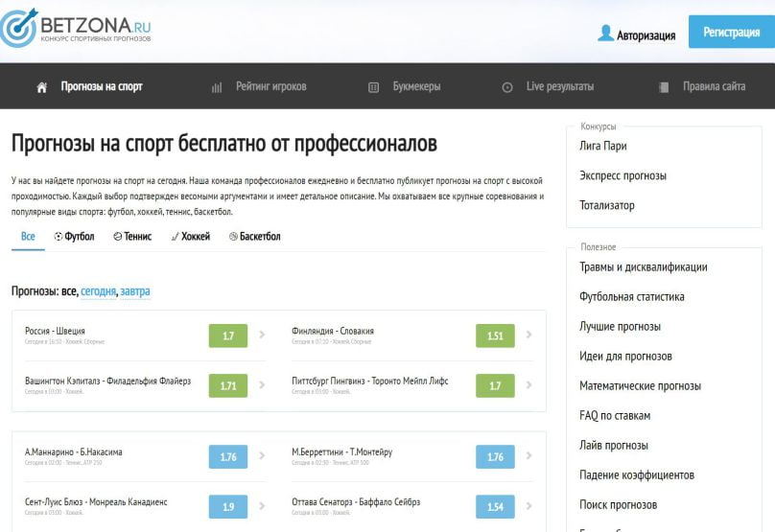Viewport: 775px width, 532px height.
Task: Switch to the Футбол tab
Action: click(x=79, y=237)
